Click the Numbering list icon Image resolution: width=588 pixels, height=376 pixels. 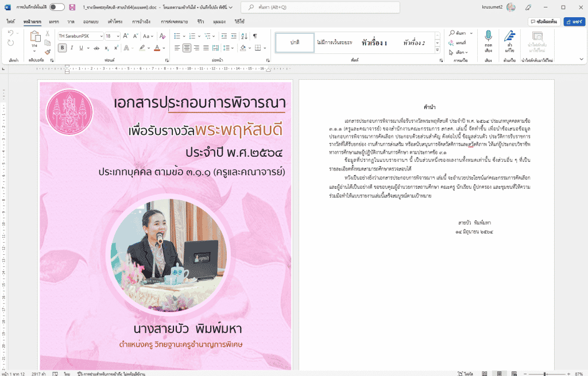(192, 36)
